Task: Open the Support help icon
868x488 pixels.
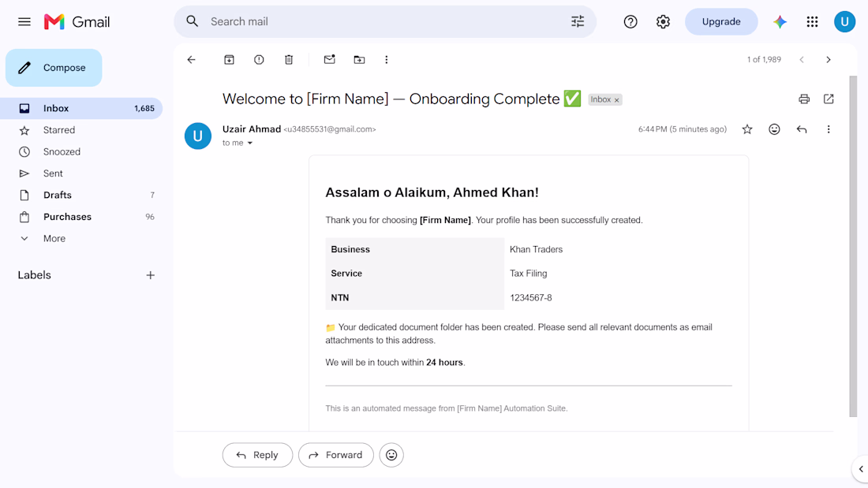Action: point(630,21)
